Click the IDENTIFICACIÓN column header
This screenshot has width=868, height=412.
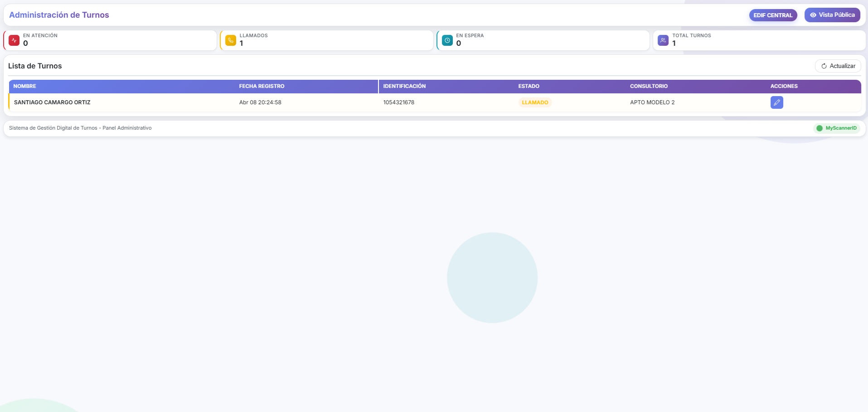tap(404, 86)
